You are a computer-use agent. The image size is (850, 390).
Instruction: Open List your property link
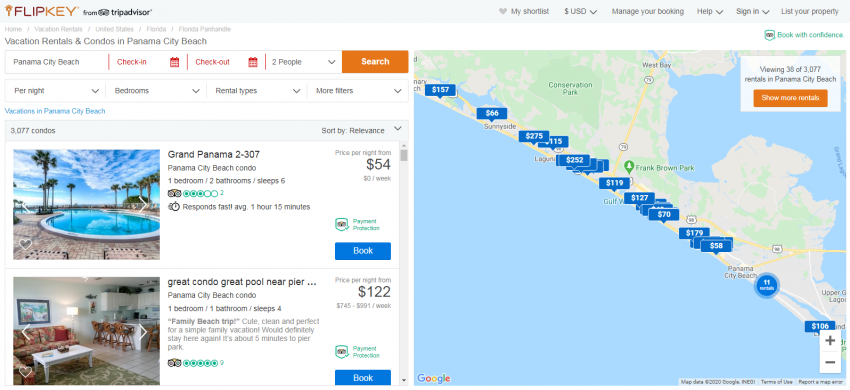pos(810,11)
